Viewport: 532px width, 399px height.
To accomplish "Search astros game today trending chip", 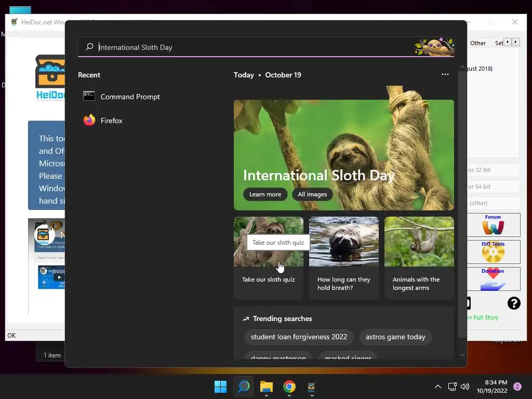I will tap(395, 337).
